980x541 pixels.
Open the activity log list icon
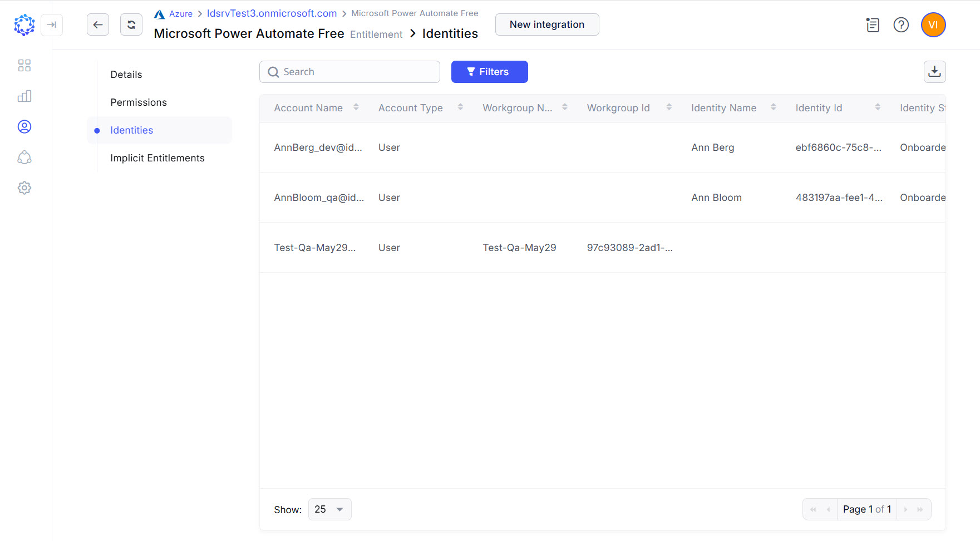tap(872, 25)
